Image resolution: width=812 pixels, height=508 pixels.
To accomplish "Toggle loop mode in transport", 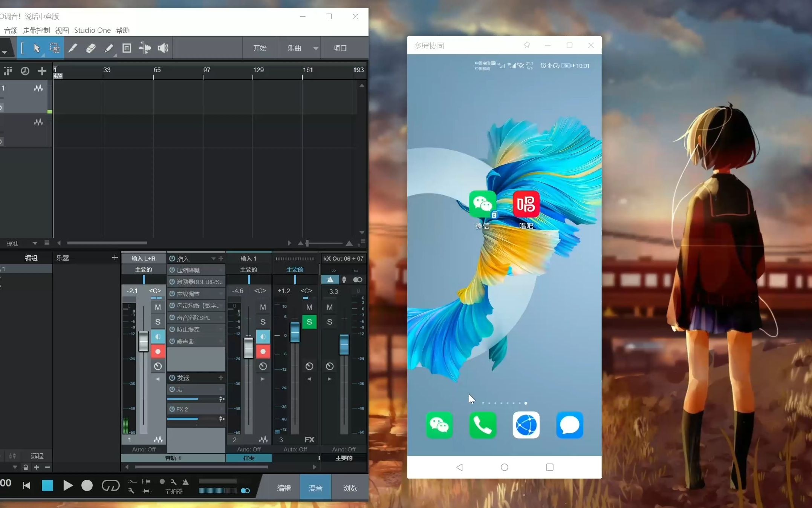I will pyautogui.click(x=110, y=485).
